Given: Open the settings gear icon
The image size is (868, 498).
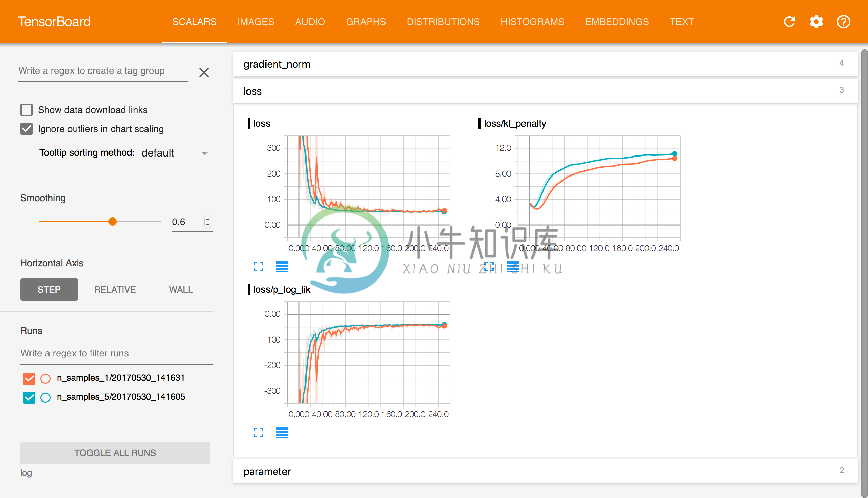Looking at the screenshot, I should (816, 22).
